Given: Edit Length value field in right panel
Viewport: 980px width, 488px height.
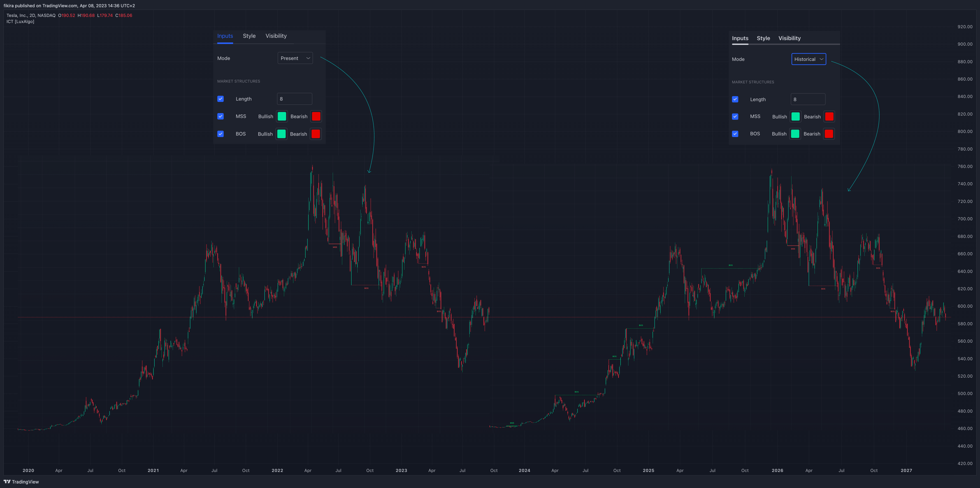Looking at the screenshot, I should pos(808,99).
